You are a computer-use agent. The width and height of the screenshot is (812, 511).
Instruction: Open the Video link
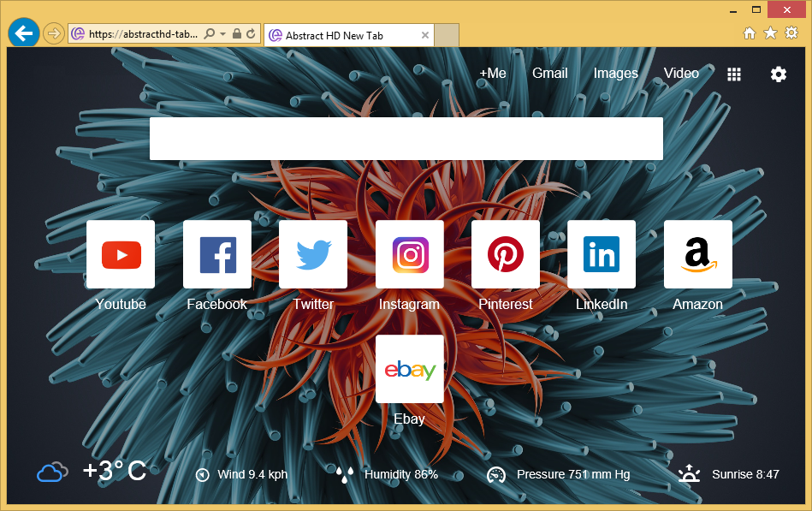(682, 74)
